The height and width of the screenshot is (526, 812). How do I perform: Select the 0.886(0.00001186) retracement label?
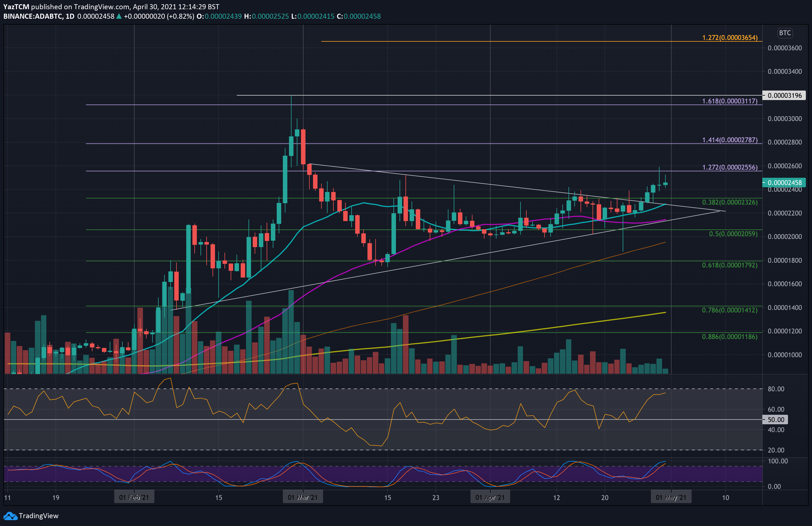[x=730, y=337]
